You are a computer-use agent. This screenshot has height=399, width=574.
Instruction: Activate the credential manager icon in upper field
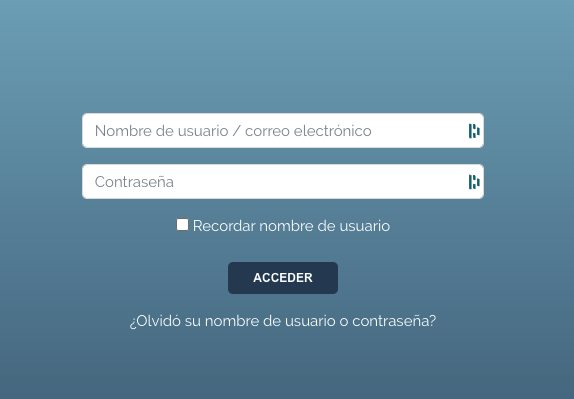tap(474, 131)
